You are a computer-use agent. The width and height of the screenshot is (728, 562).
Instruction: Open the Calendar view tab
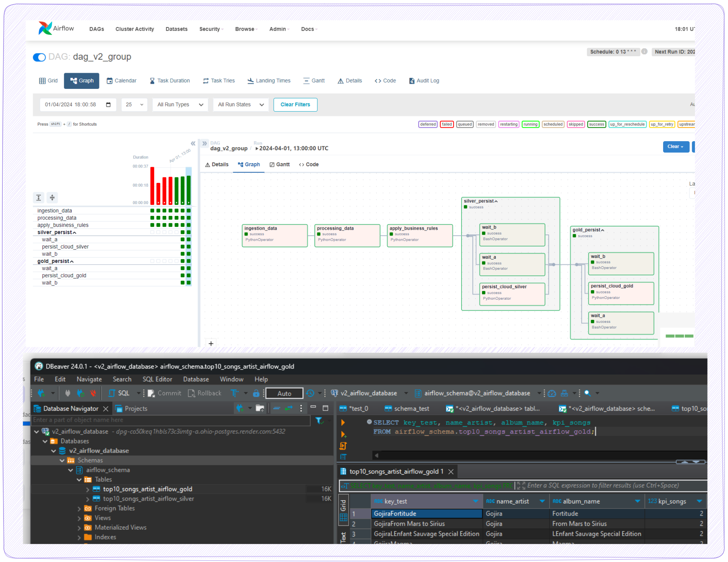coord(121,81)
